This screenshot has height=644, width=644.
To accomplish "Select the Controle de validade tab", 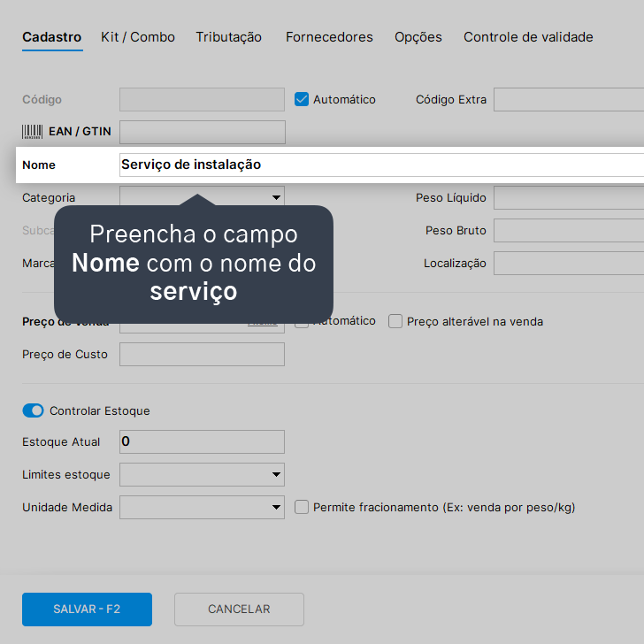I will point(528,37).
